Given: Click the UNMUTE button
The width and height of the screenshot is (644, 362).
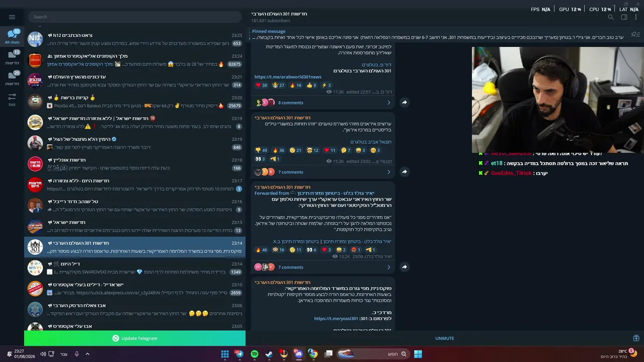Looking at the screenshot, I should point(445,338).
